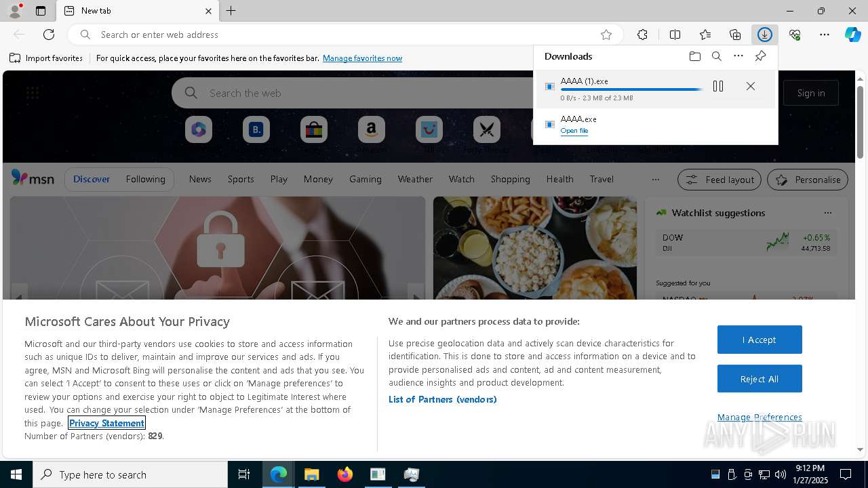
Task: Click the msn logo
Action: point(33,178)
